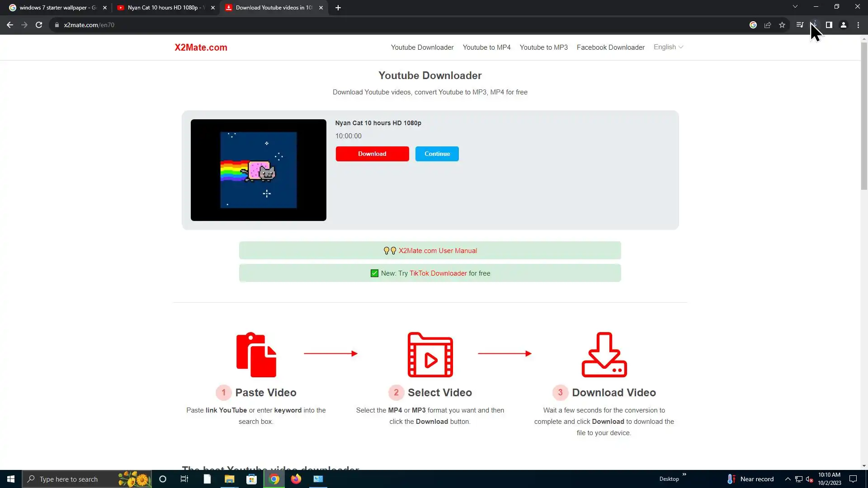
Task: Show hidden system tray icons
Action: [788, 479]
